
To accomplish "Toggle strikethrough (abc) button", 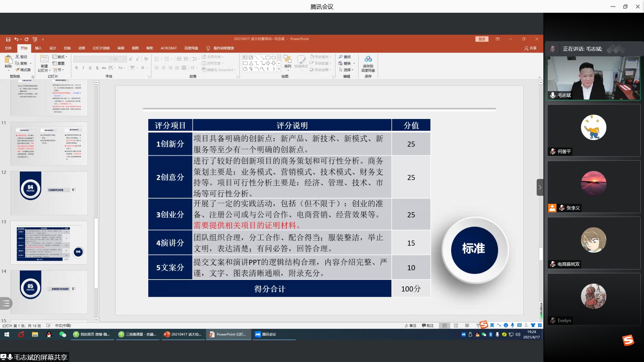I will [103, 68].
